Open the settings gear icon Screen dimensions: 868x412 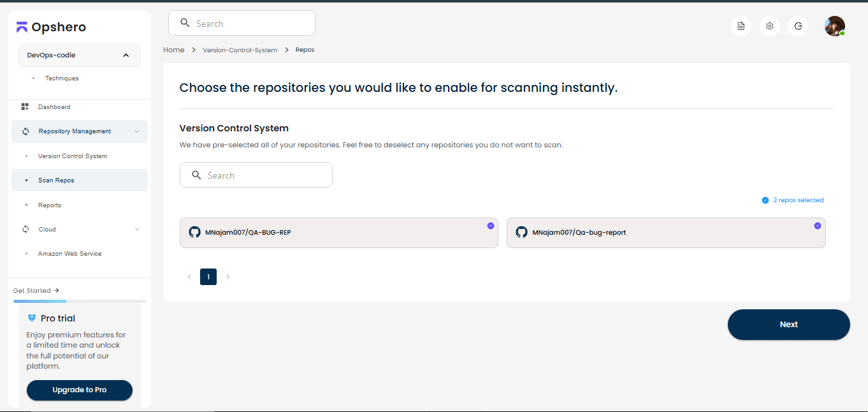pyautogui.click(x=770, y=26)
